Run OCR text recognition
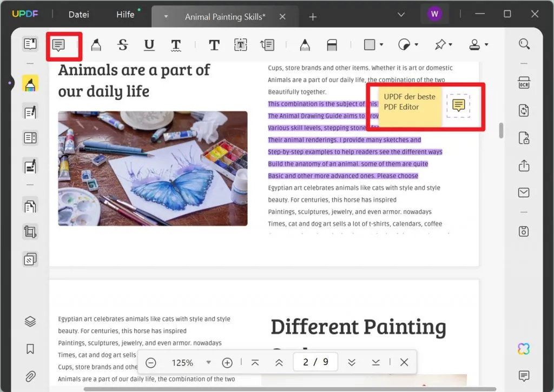 523,83
